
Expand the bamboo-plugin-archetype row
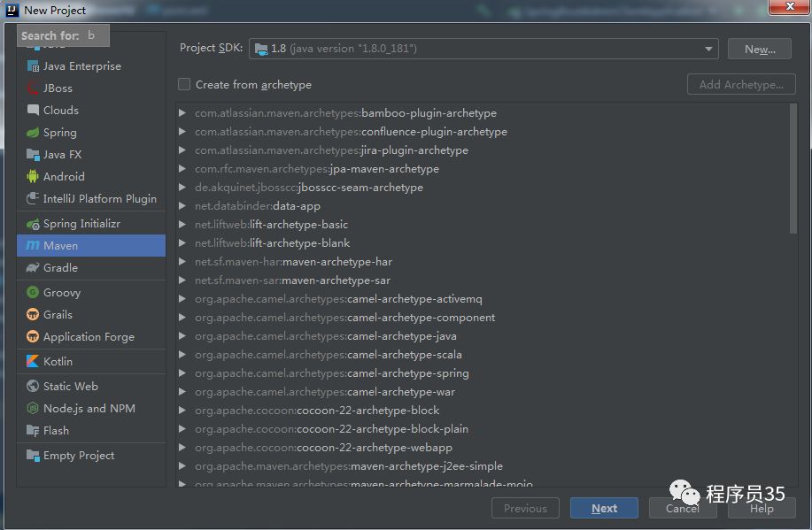(x=182, y=113)
